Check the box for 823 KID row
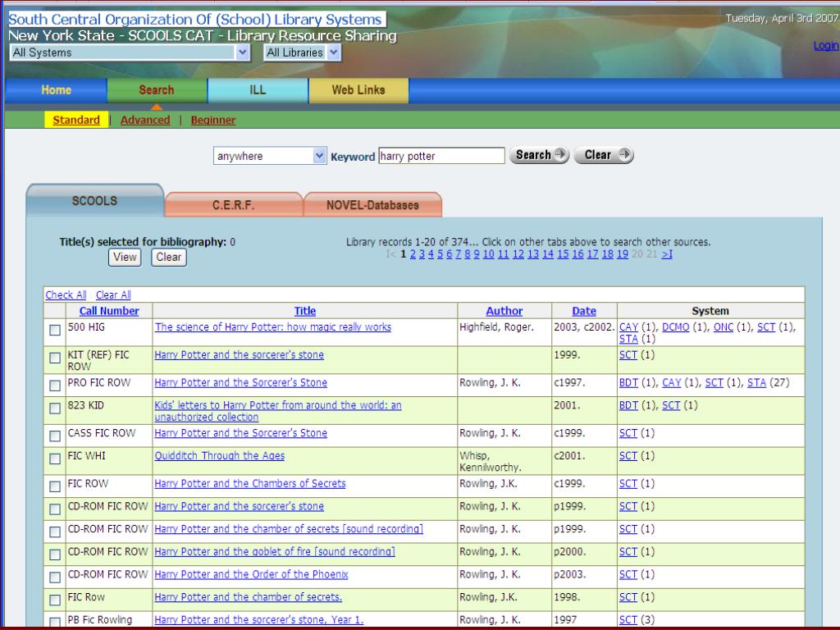Viewport: 840px width, 630px height. [x=55, y=409]
